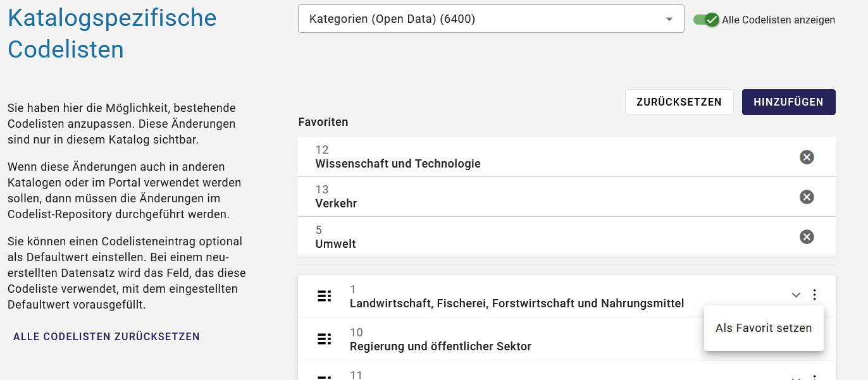Open the three-dot menu for Landwirtschaft entry
Image resolution: width=868 pixels, height=380 pixels.
tap(814, 295)
